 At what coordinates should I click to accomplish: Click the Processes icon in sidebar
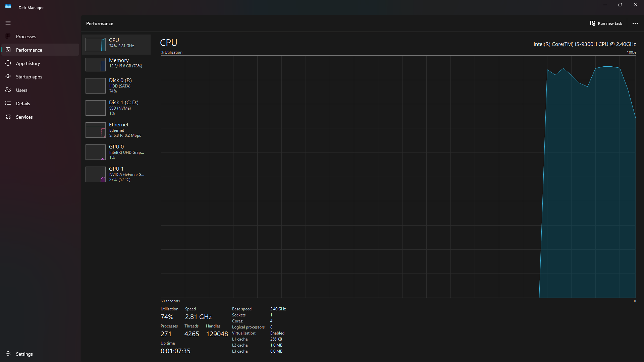point(8,36)
